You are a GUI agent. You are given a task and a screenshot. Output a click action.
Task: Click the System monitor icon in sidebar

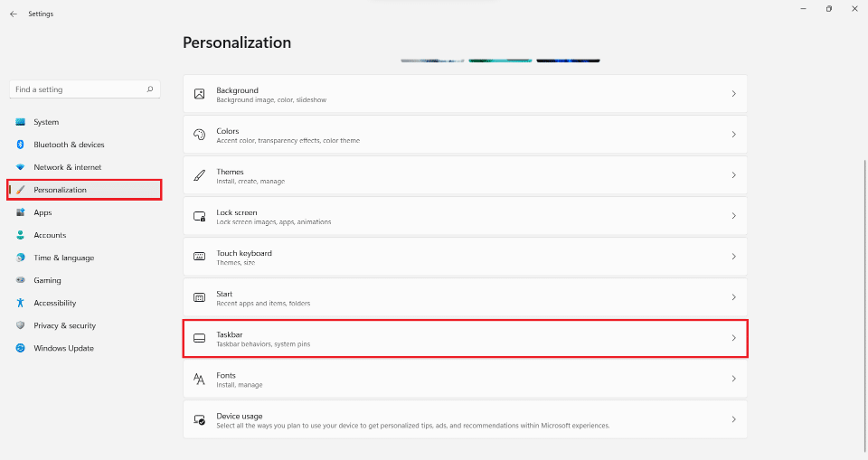tap(20, 122)
